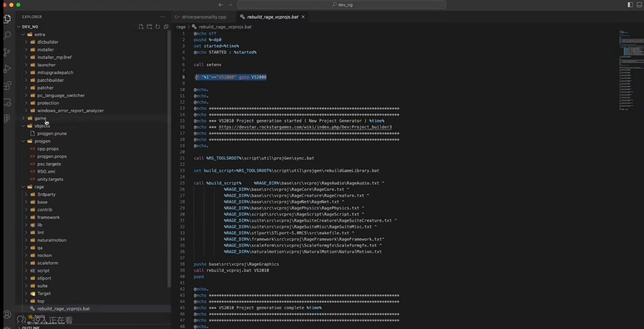Toggle the bottom panel layout button
The height and width of the screenshot is (329, 644).
[639, 5]
